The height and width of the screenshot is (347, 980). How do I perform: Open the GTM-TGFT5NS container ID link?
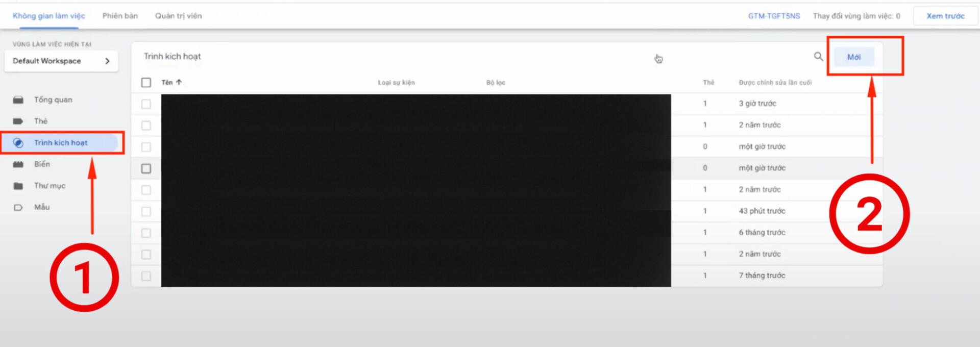pos(774,16)
